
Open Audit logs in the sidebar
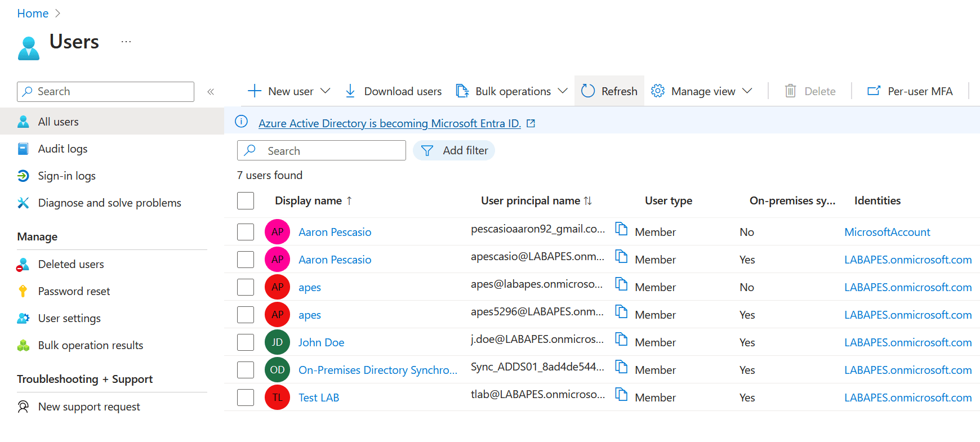[63, 149]
